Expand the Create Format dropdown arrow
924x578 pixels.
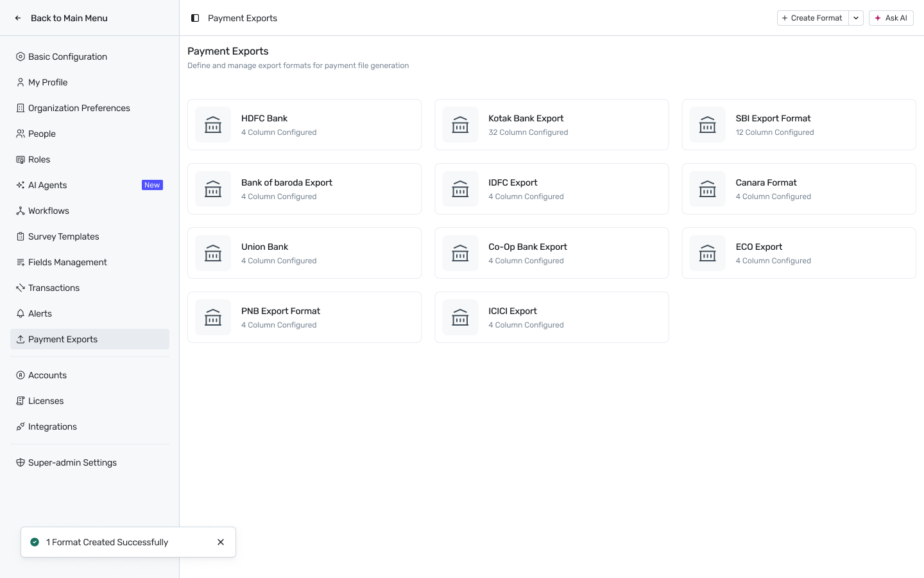click(x=856, y=18)
